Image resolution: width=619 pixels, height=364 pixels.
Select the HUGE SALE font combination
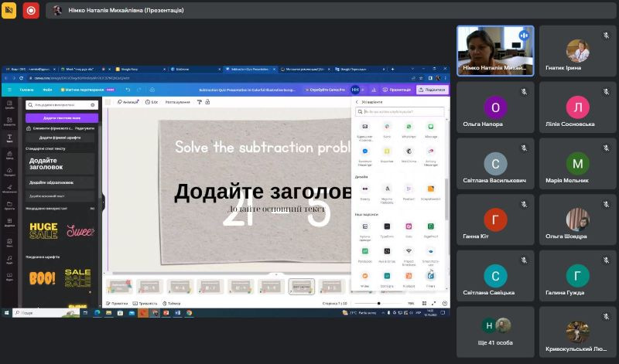(43, 231)
